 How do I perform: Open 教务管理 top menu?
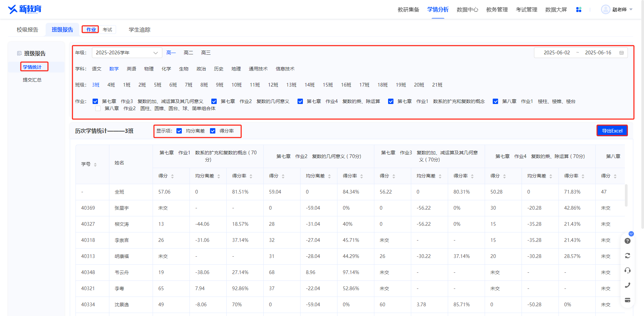[497, 10]
